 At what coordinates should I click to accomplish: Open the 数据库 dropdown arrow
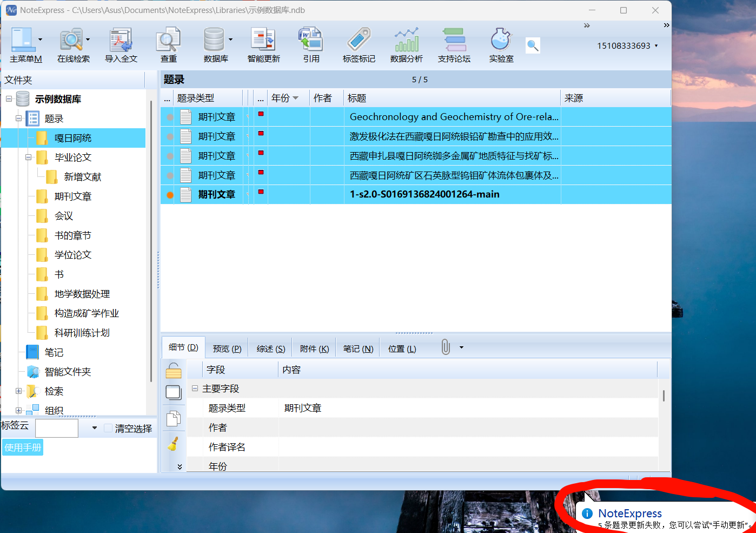(230, 40)
